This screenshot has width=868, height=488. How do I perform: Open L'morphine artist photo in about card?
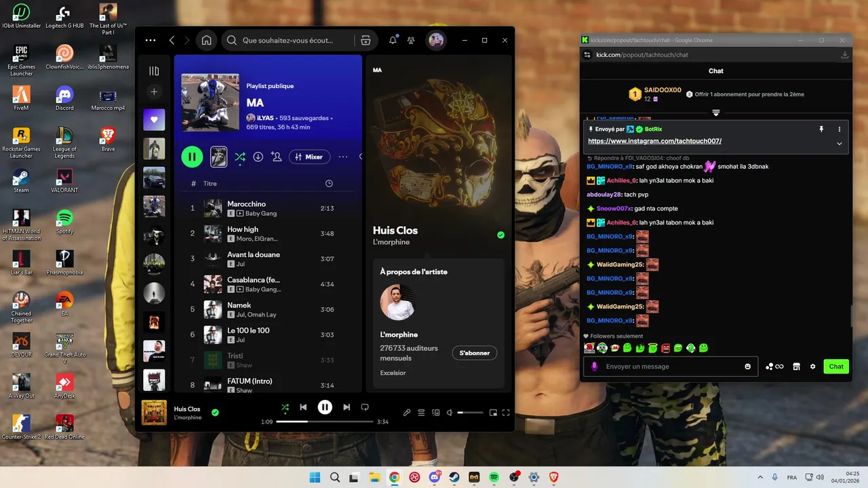(x=398, y=302)
